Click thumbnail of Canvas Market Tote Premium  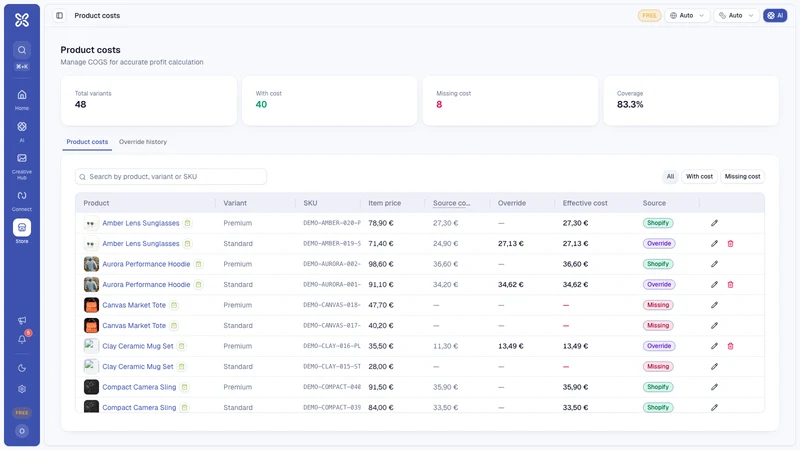click(91, 305)
